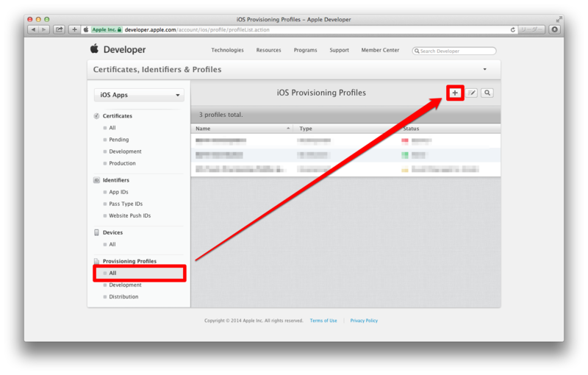Select All under Provisioning Profiles
588x375 pixels.
click(140, 274)
